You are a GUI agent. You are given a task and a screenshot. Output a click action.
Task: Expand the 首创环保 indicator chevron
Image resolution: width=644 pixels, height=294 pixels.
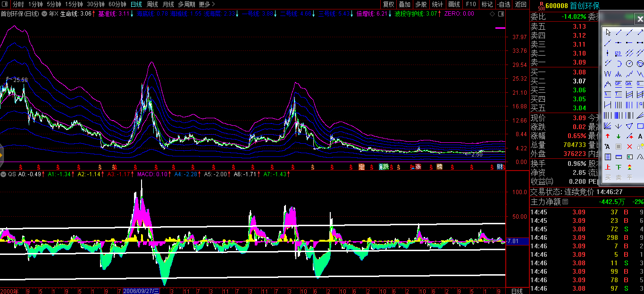click(x=44, y=14)
